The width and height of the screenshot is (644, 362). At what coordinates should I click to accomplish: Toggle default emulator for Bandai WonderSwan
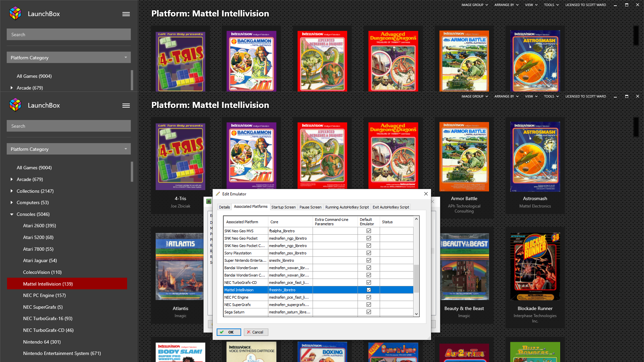(369, 268)
